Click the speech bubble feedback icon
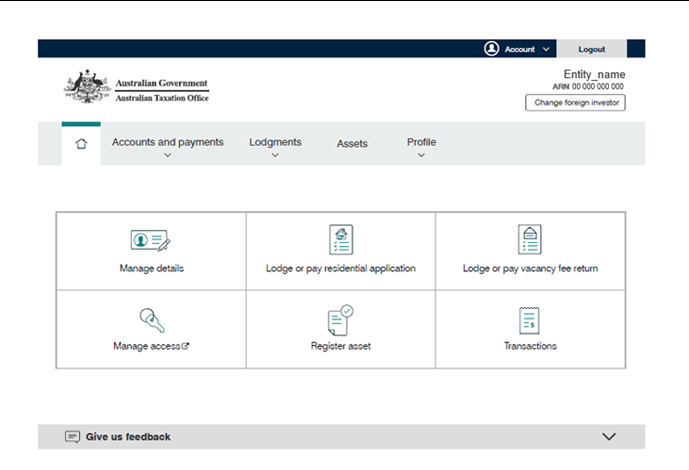This screenshot has height=470, width=689. (72, 437)
